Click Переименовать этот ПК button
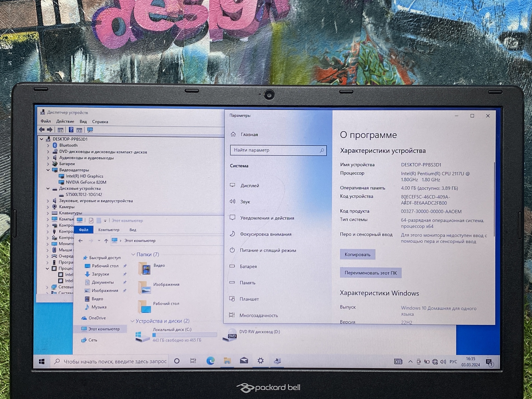The width and height of the screenshot is (532, 399). click(x=370, y=273)
